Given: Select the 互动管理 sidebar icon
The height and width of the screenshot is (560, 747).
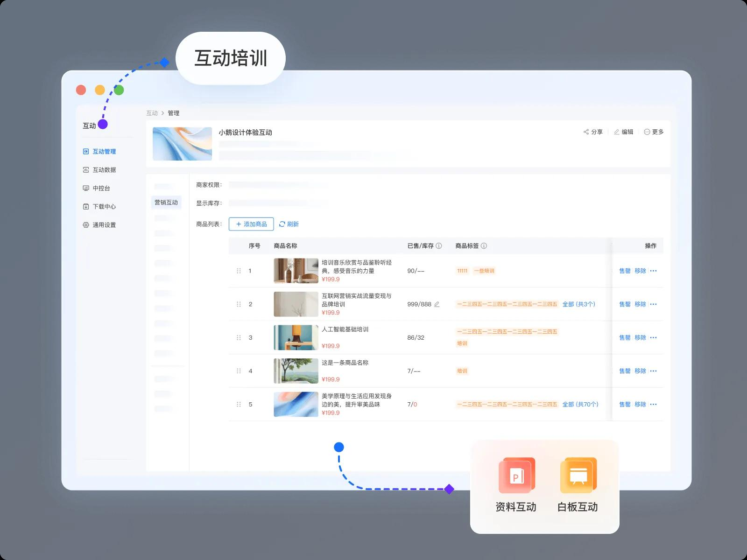Looking at the screenshot, I should coord(85,151).
